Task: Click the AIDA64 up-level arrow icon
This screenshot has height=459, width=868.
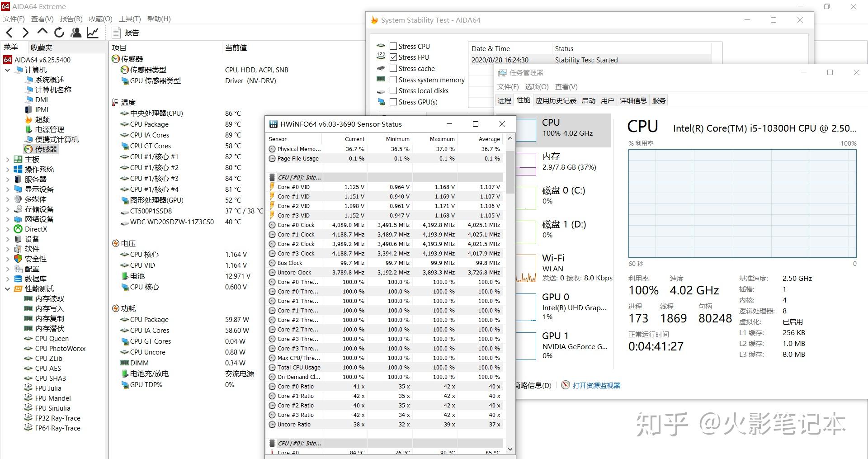Action: pos(42,32)
